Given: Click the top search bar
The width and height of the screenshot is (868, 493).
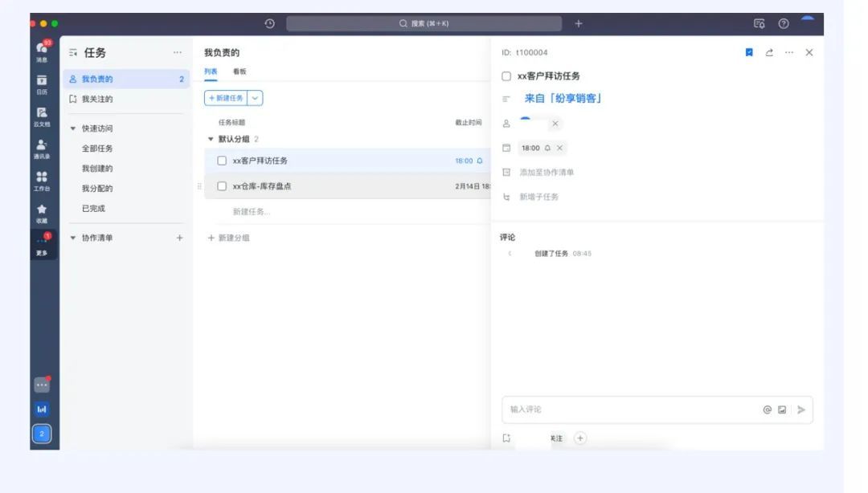Looking at the screenshot, I should coord(424,23).
